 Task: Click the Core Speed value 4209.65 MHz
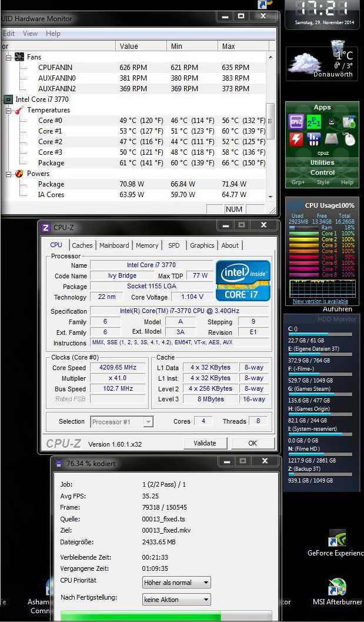(118, 367)
